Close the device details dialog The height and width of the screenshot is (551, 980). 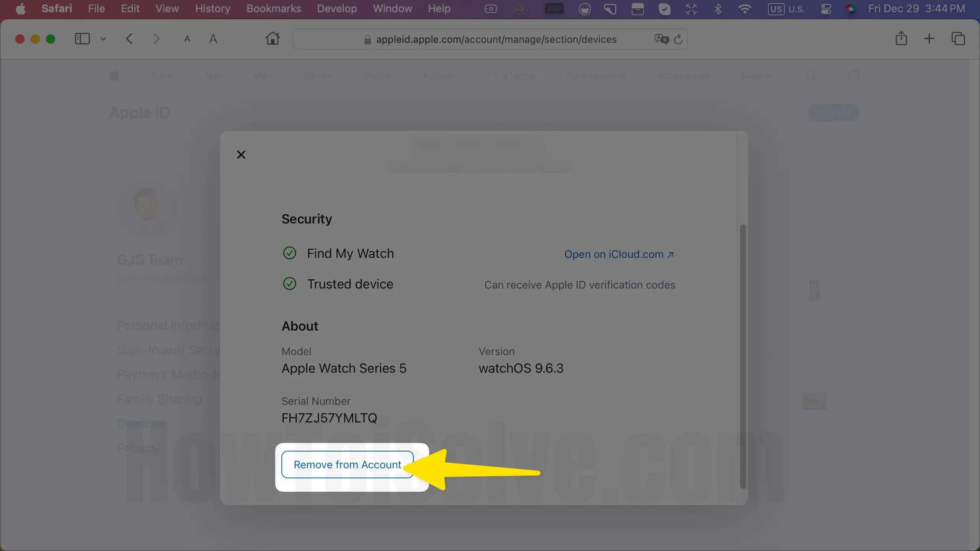(241, 155)
